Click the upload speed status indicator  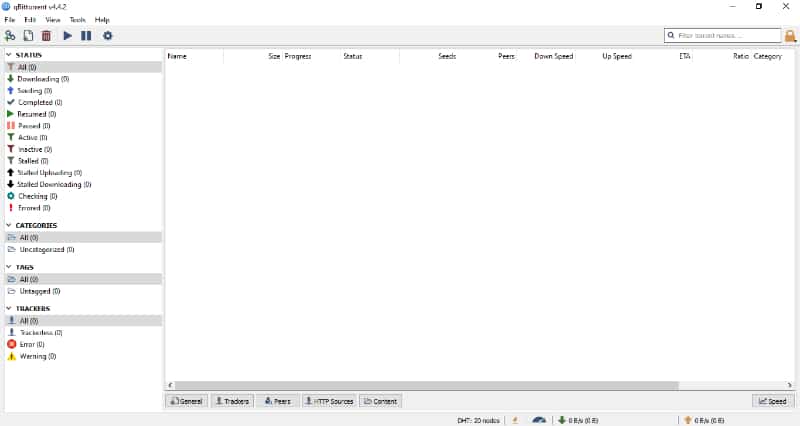click(704, 420)
